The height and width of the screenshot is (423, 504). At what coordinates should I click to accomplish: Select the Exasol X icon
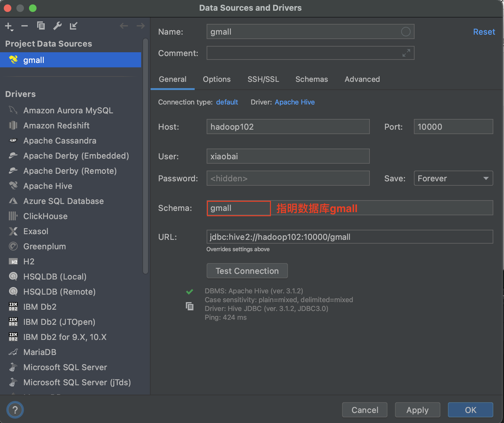[13, 231]
